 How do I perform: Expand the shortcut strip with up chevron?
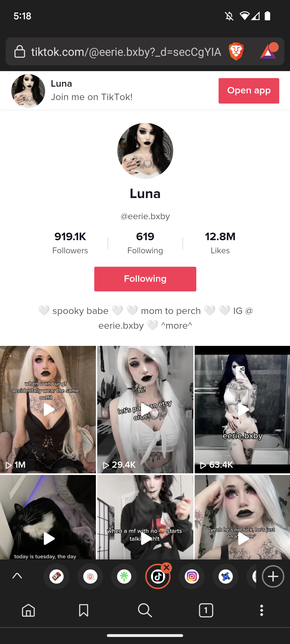click(17, 576)
